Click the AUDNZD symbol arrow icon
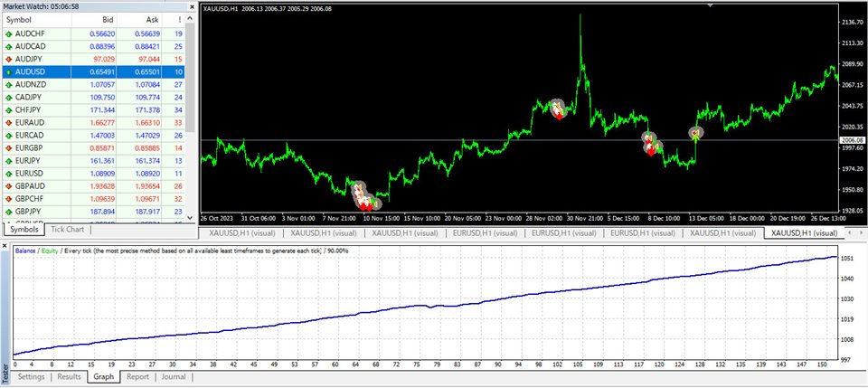 point(9,85)
